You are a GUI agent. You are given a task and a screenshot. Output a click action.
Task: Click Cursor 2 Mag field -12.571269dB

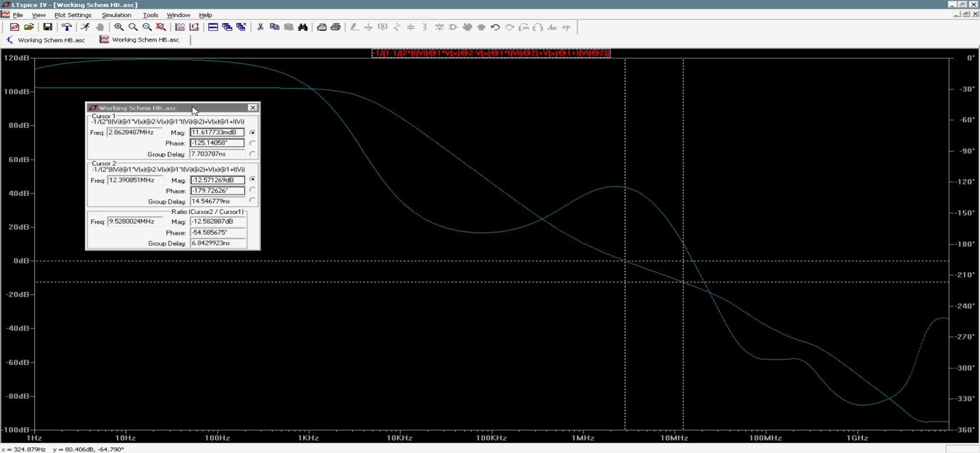[x=217, y=180]
